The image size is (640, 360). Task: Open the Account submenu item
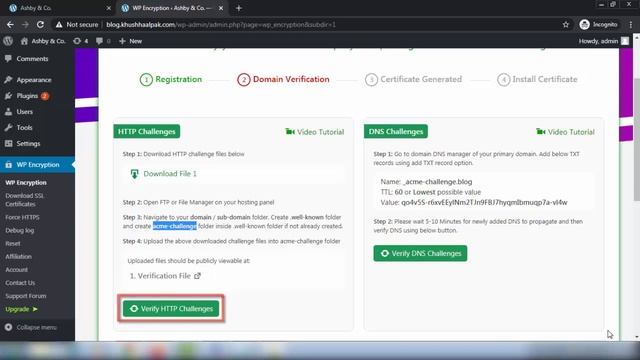tap(16, 269)
